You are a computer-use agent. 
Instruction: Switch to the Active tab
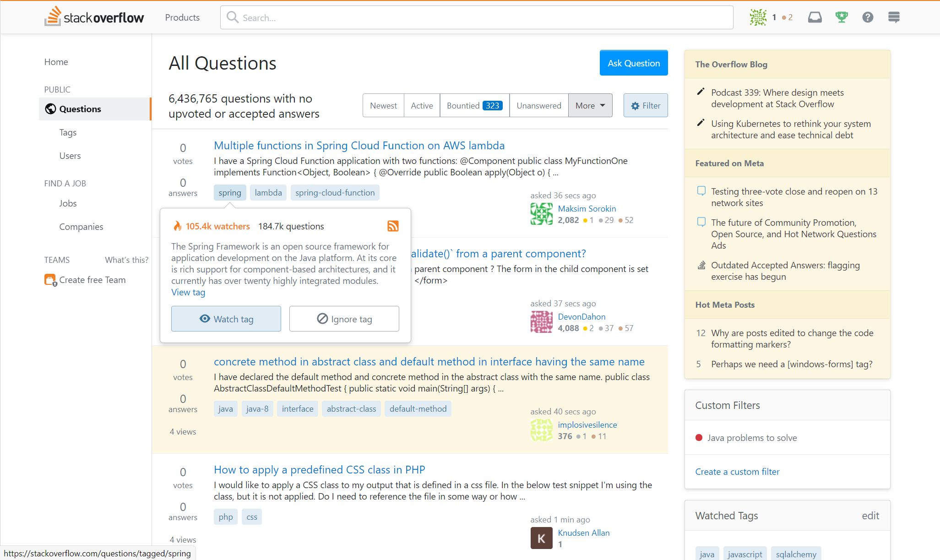pos(422,105)
